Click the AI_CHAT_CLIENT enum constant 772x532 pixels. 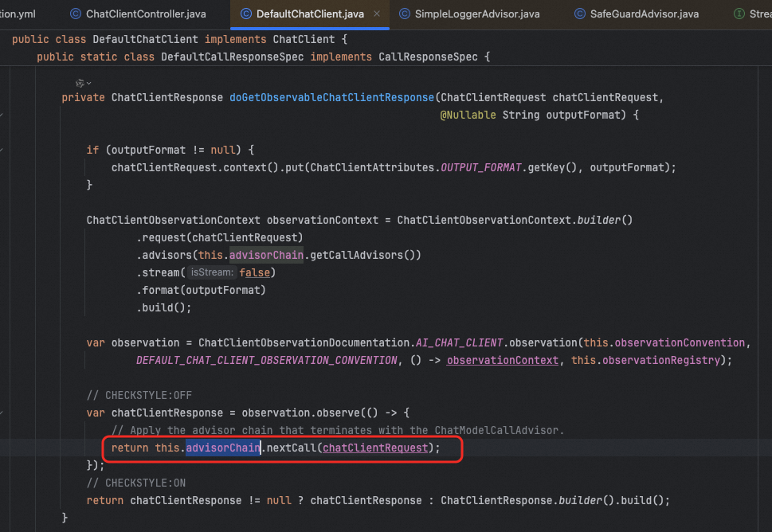click(459, 342)
